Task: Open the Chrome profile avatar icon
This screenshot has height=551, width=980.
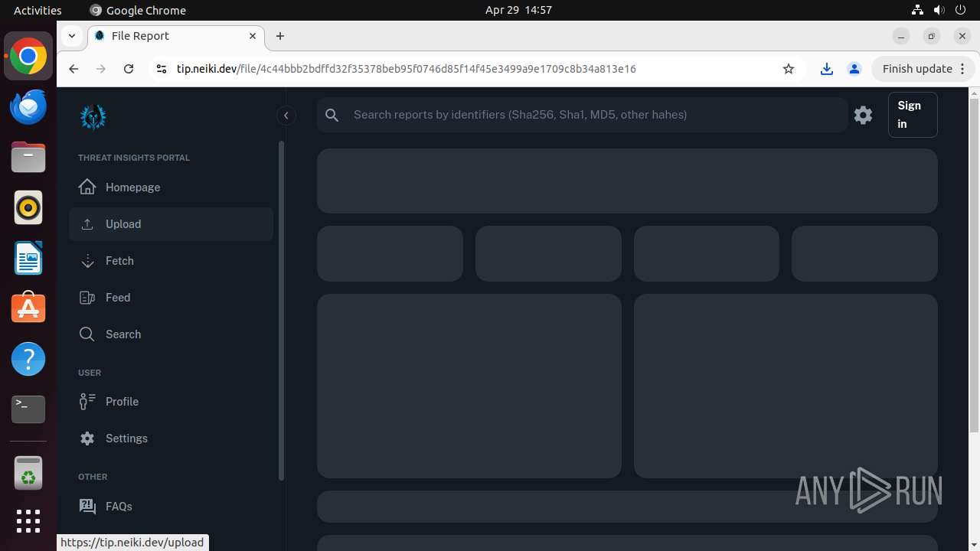Action: [854, 69]
